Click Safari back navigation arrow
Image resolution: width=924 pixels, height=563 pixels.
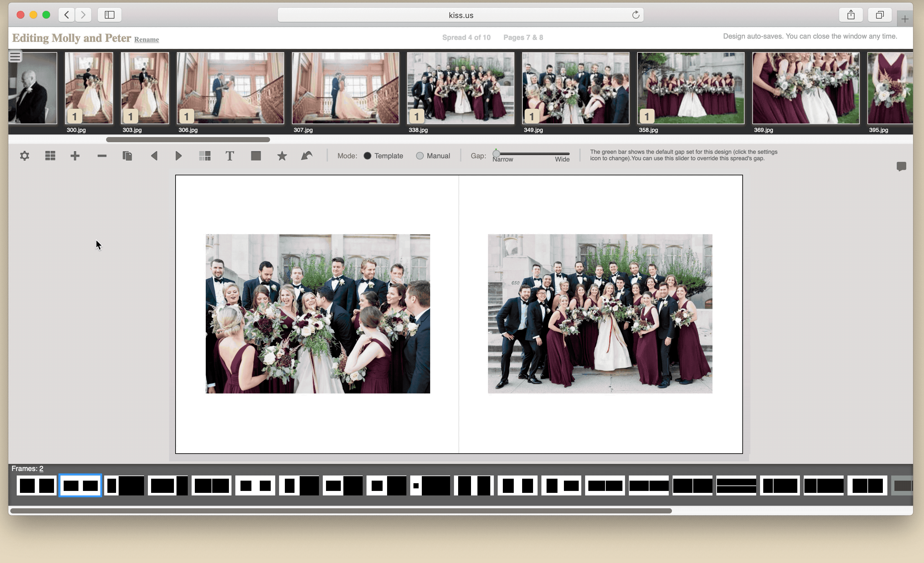click(67, 15)
